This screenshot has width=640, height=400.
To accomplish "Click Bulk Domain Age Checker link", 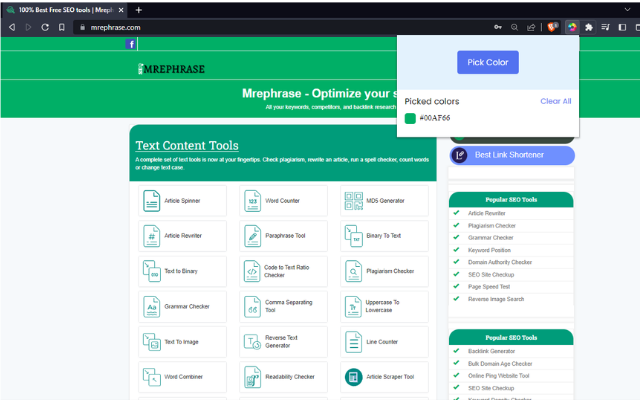I will [x=500, y=364].
